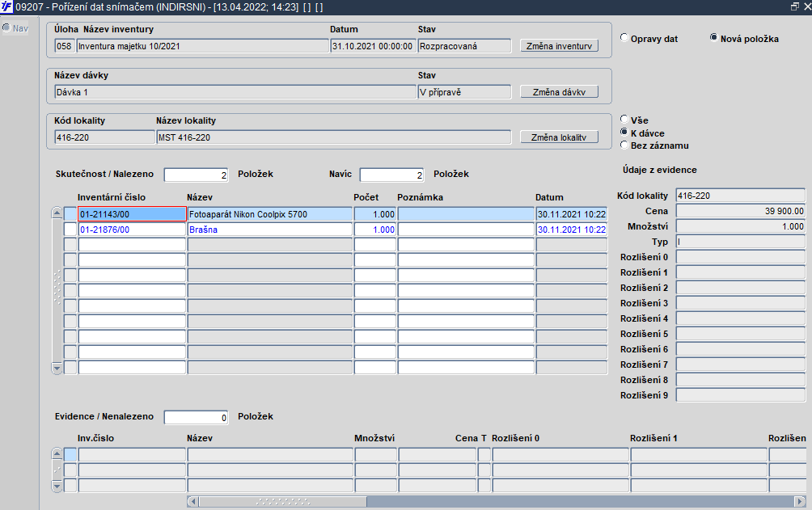Click scroll-down arrow of the Evidence table
This screenshot has height=510, width=812.
click(x=57, y=486)
